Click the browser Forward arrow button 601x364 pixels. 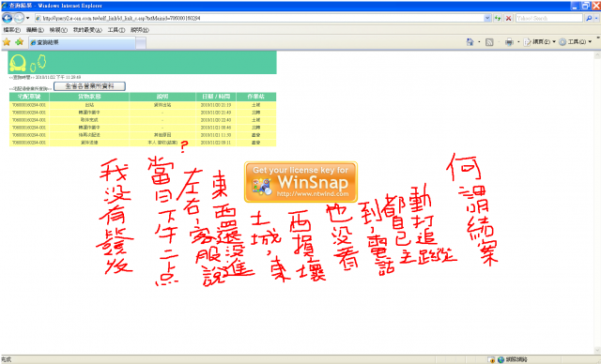[19, 18]
